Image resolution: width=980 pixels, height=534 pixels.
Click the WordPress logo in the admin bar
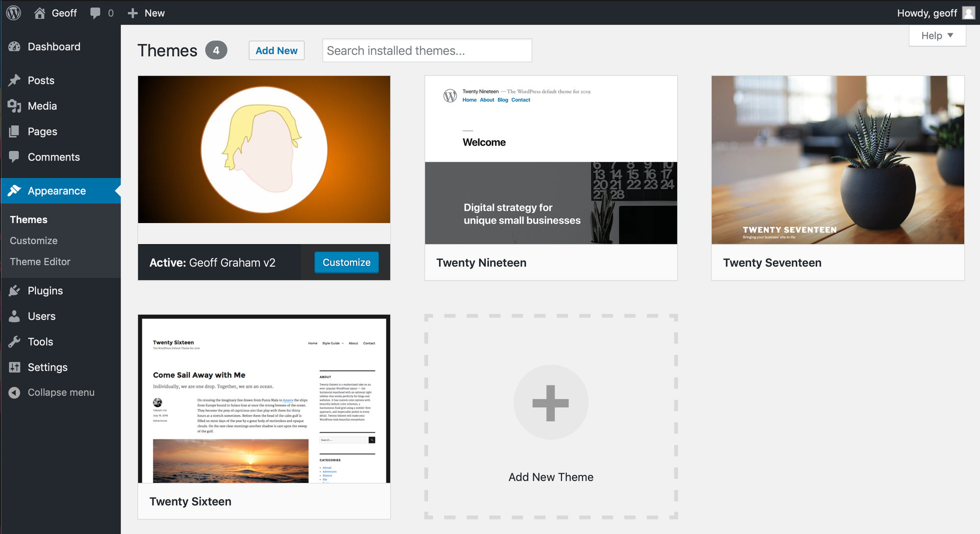[x=13, y=13]
